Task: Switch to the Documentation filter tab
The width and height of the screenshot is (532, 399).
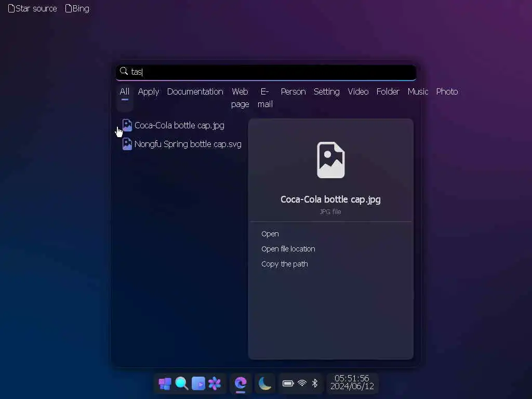Action: [195, 91]
